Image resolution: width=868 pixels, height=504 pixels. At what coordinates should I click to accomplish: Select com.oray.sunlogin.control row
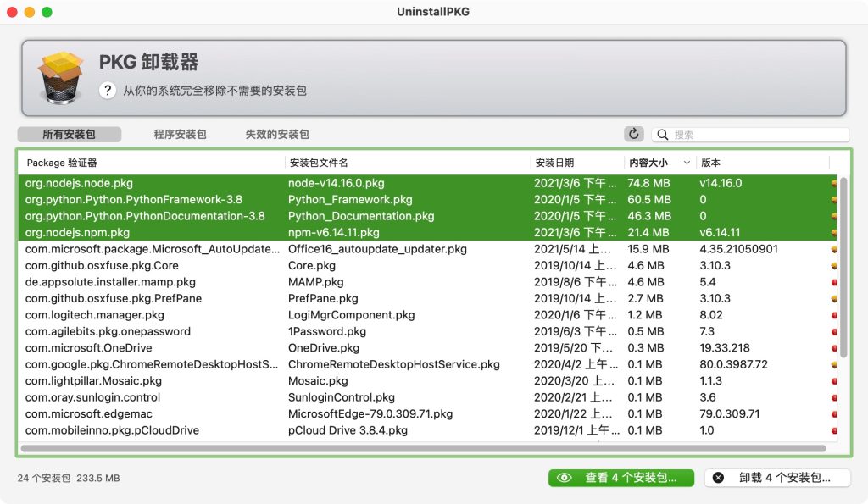pos(427,397)
